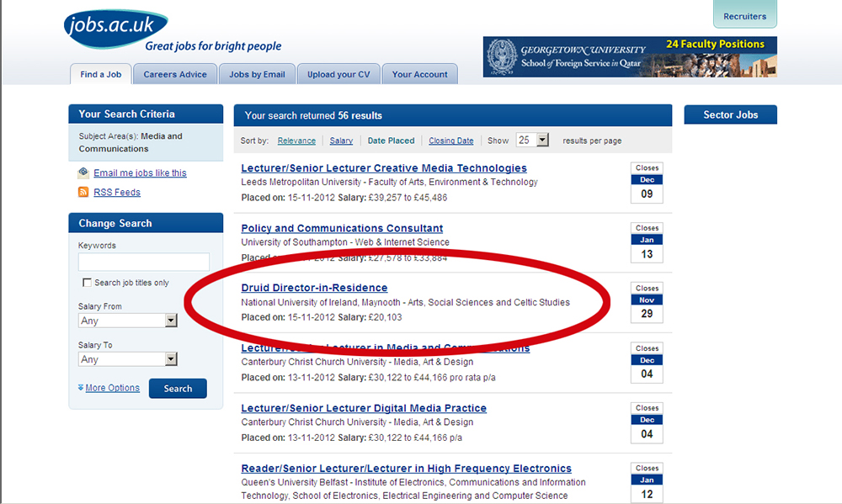Click the More Options arrow icon
Screen dimensions: 842x504
click(x=81, y=388)
